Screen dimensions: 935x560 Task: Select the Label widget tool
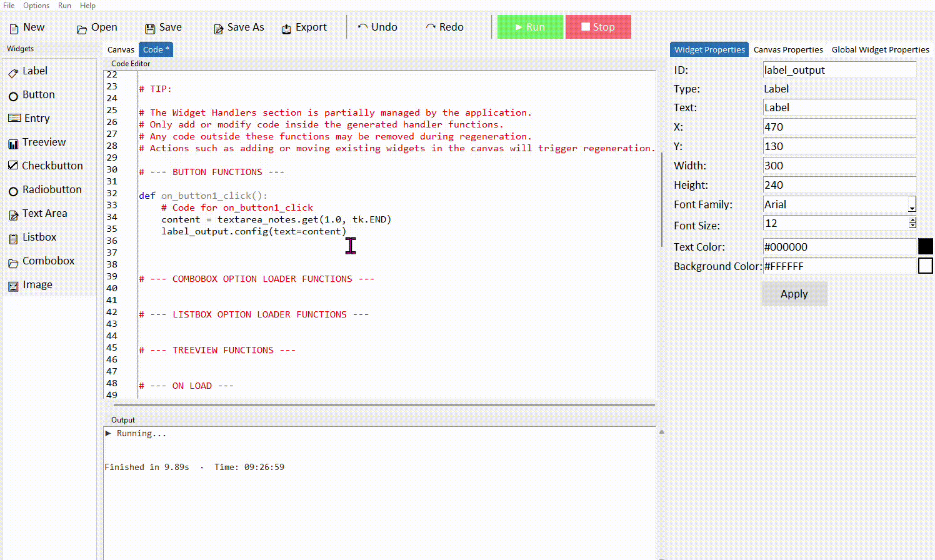point(34,71)
